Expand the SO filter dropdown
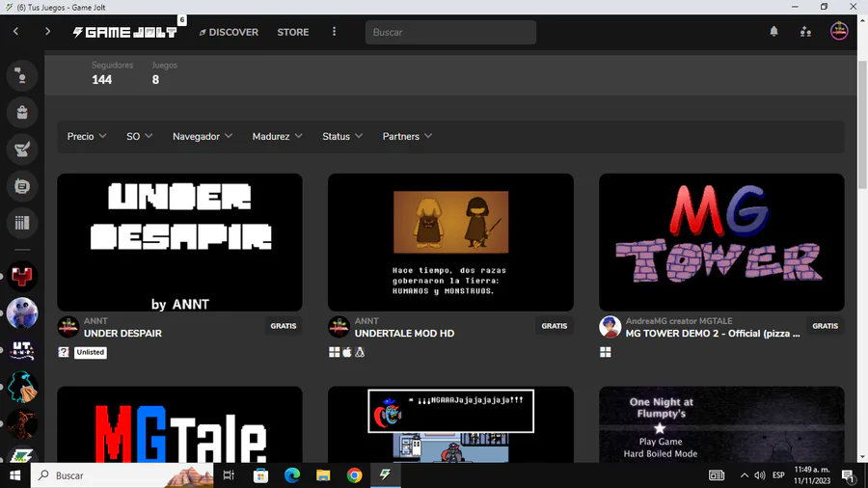This screenshot has width=868, height=488. click(140, 136)
